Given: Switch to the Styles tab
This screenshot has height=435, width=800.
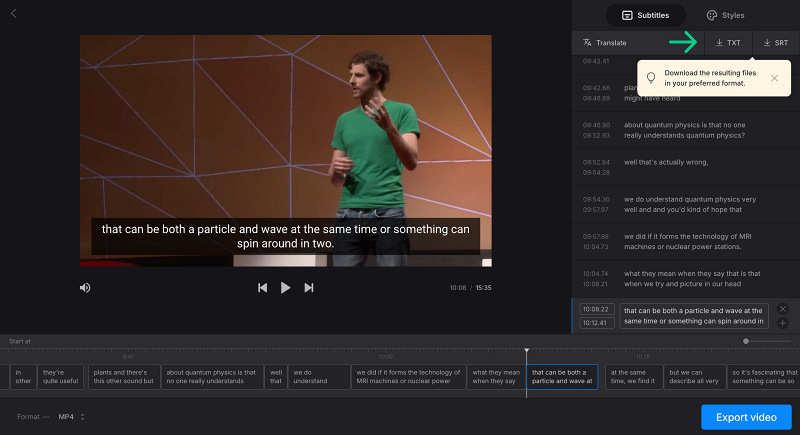Looking at the screenshot, I should (726, 15).
